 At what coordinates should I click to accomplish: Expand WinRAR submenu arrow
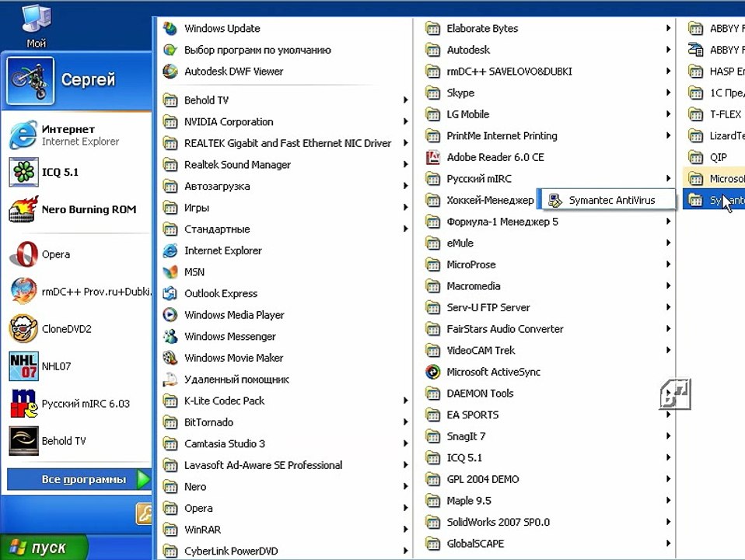405,530
